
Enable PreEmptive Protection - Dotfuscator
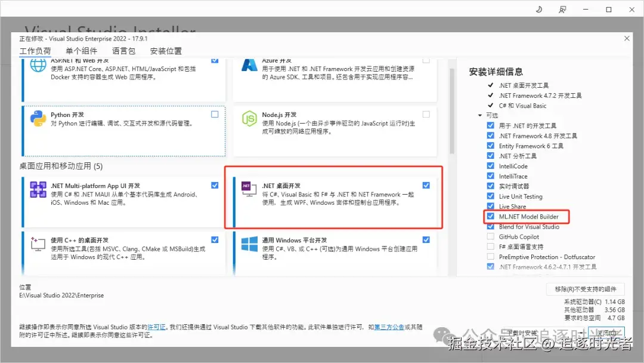click(490, 257)
